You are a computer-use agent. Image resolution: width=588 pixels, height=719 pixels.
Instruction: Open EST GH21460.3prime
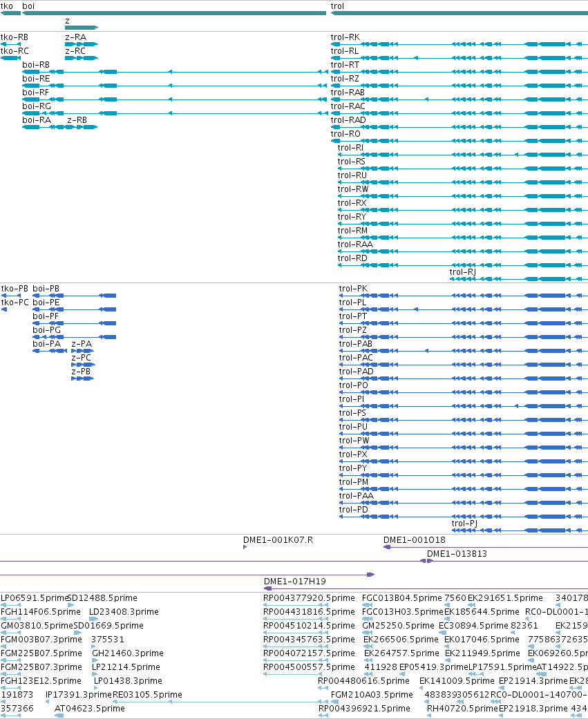click(x=128, y=653)
